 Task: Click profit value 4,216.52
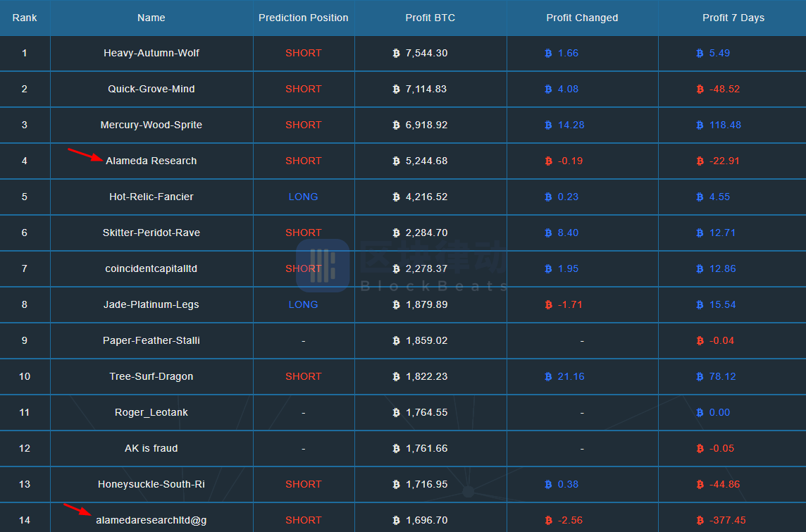point(426,197)
